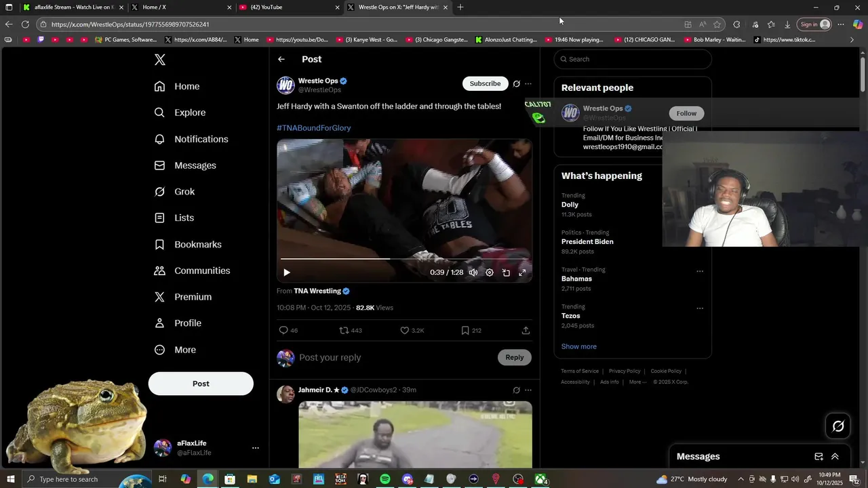This screenshot has width=868, height=488.
Task: Open the X logo home icon
Action: pos(160,60)
